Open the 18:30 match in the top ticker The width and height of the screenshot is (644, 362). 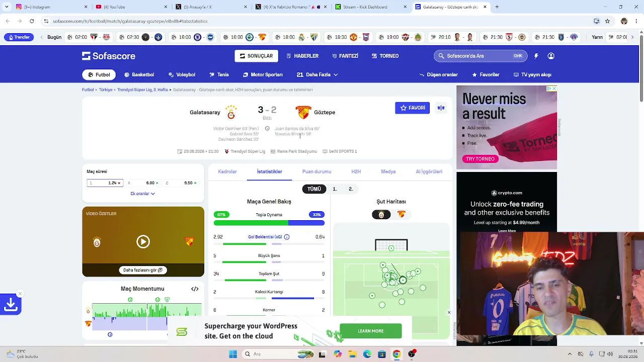click(x=348, y=37)
